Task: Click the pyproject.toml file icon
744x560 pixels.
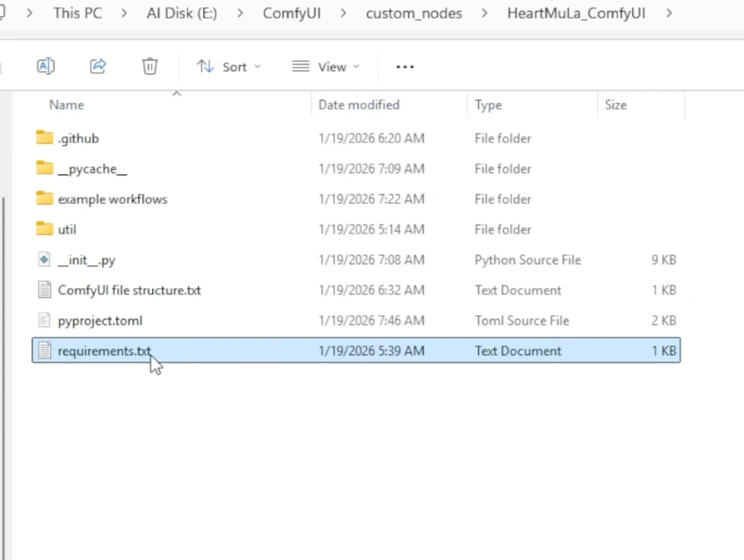Action: tap(47, 320)
